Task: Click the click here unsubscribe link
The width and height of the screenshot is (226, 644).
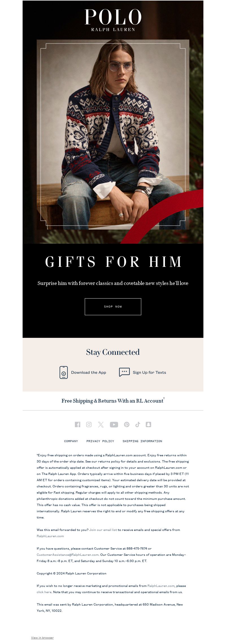Action: click(x=44, y=592)
